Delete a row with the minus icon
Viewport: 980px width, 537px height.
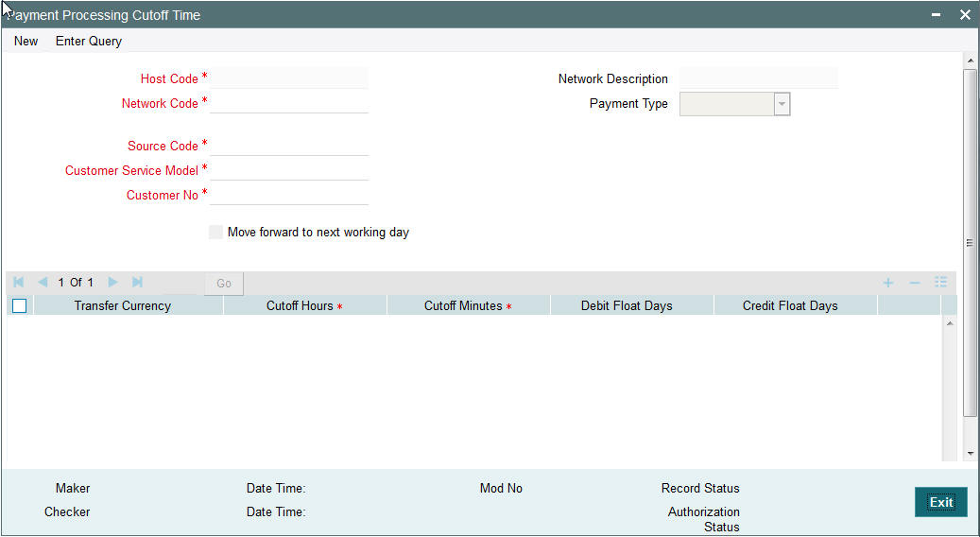tap(915, 283)
